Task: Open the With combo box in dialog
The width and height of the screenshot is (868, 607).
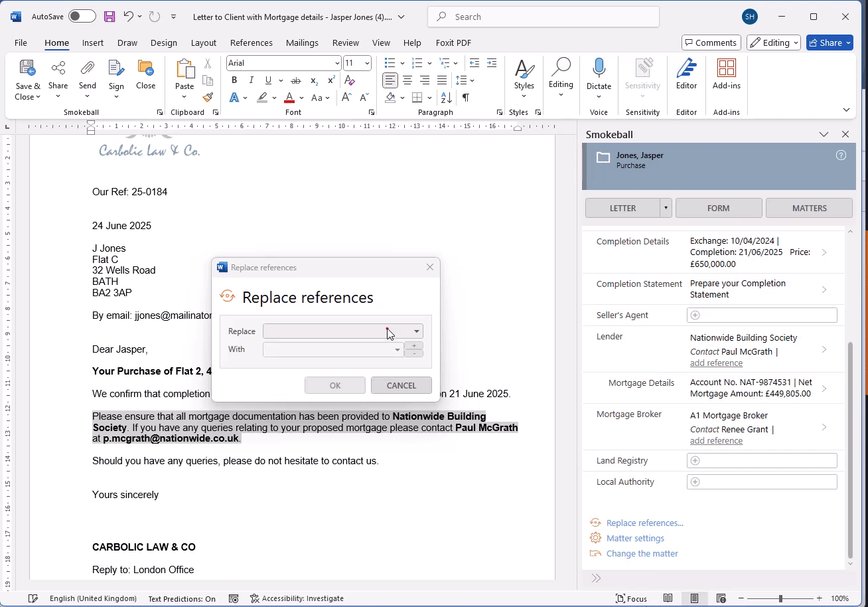Action: (333, 349)
